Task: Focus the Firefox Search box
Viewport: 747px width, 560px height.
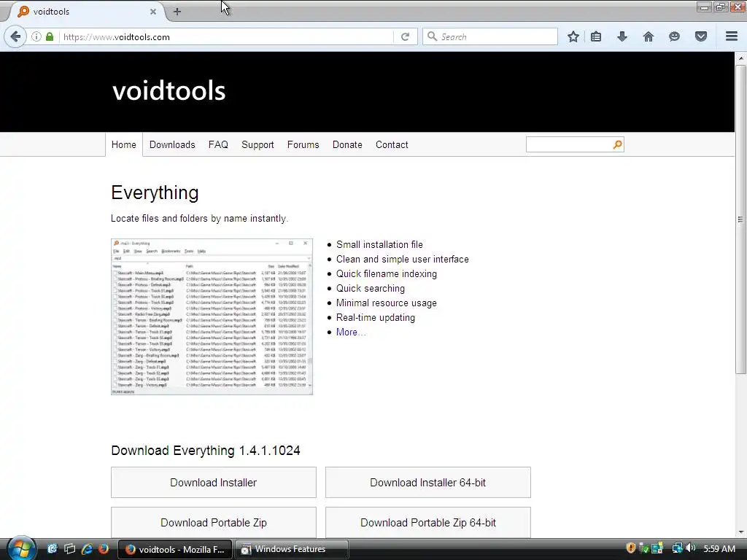Action: pyautogui.click(x=490, y=36)
